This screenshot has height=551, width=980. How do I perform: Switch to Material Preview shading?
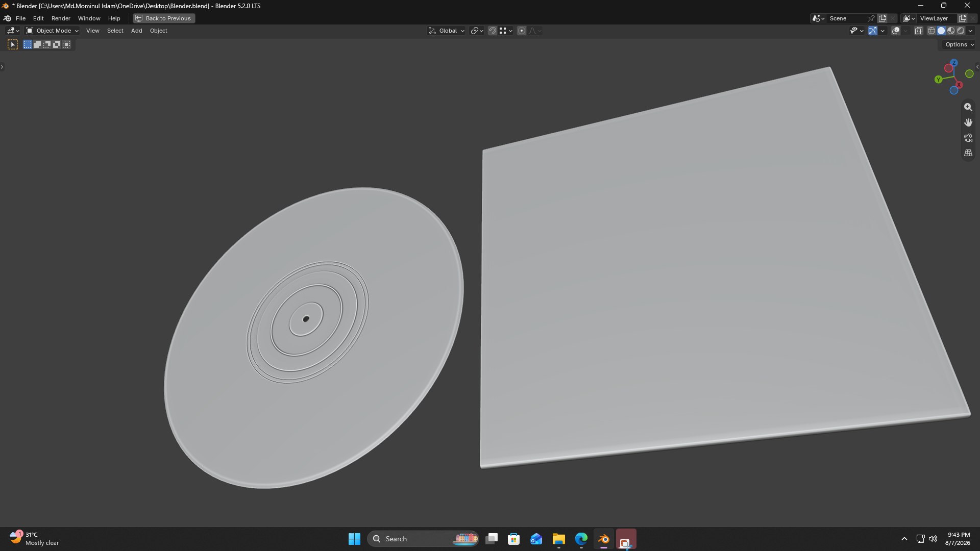click(951, 31)
